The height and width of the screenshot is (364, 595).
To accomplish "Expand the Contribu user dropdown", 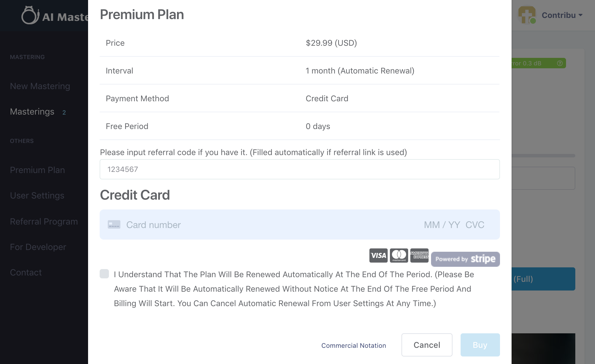I will (x=562, y=15).
